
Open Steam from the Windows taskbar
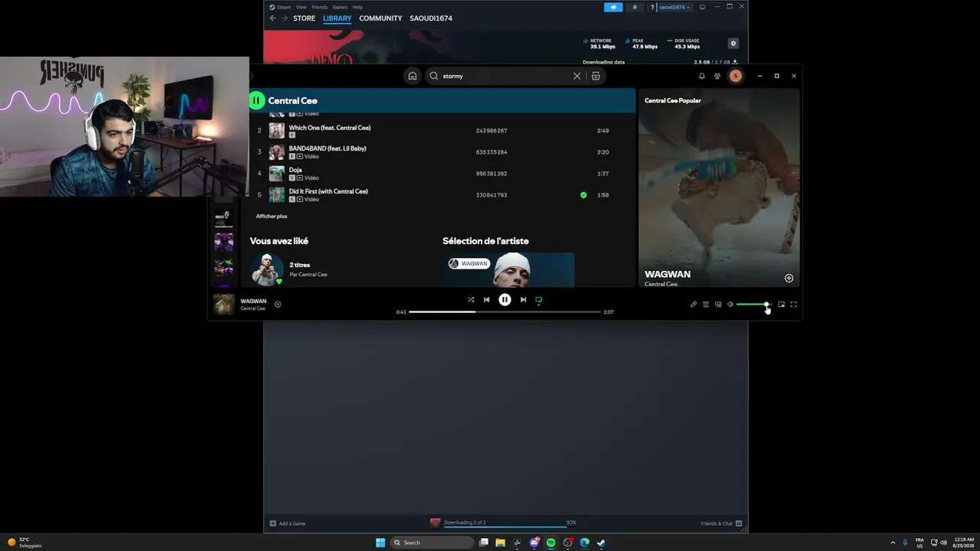tap(601, 543)
